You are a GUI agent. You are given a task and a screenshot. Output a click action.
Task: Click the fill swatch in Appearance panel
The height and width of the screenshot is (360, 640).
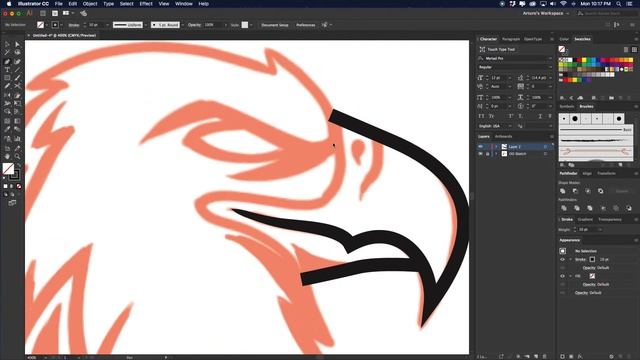click(x=592, y=276)
